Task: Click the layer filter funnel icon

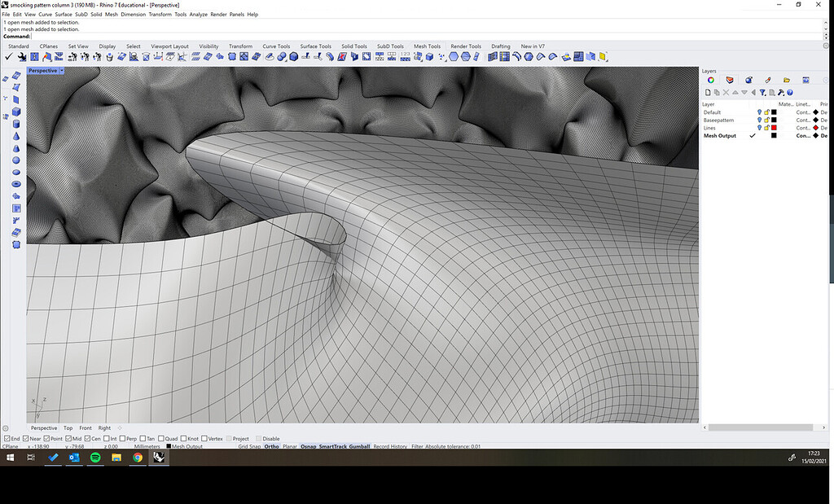Action: point(762,92)
